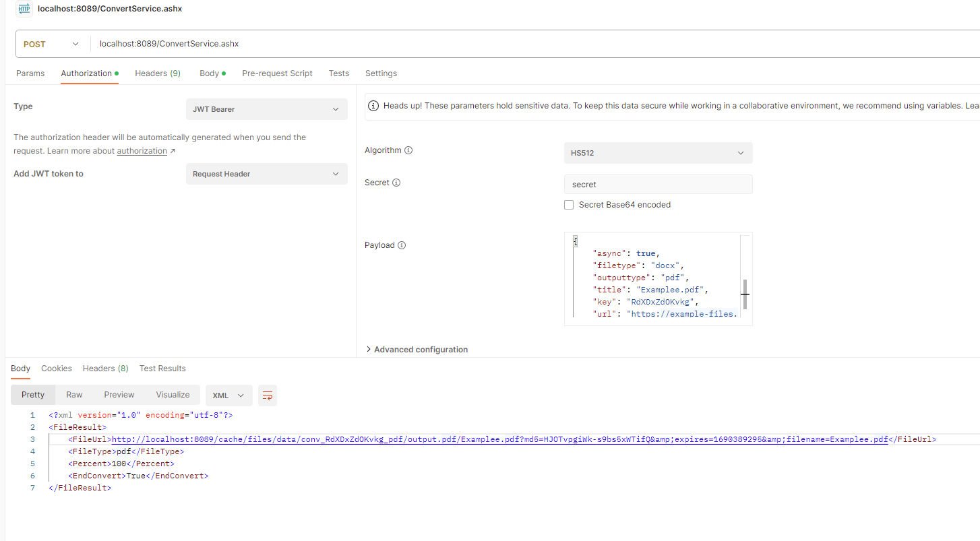The height and width of the screenshot is (541, 980).
Task: Click the "key": "RdXDxZdOKvkg" payload line
Action: pyautogui.click(x=646, y=302)
